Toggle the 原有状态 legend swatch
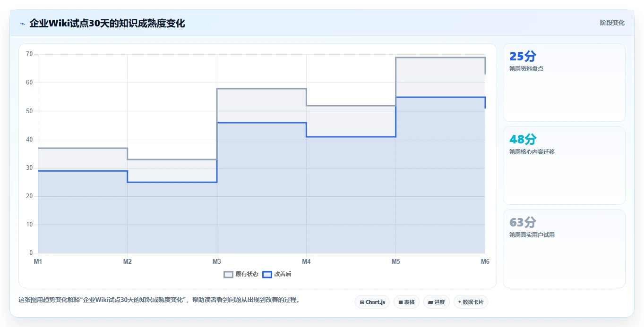Image resolution: width=644 pixels, height=327 pixels. (228, 274)
